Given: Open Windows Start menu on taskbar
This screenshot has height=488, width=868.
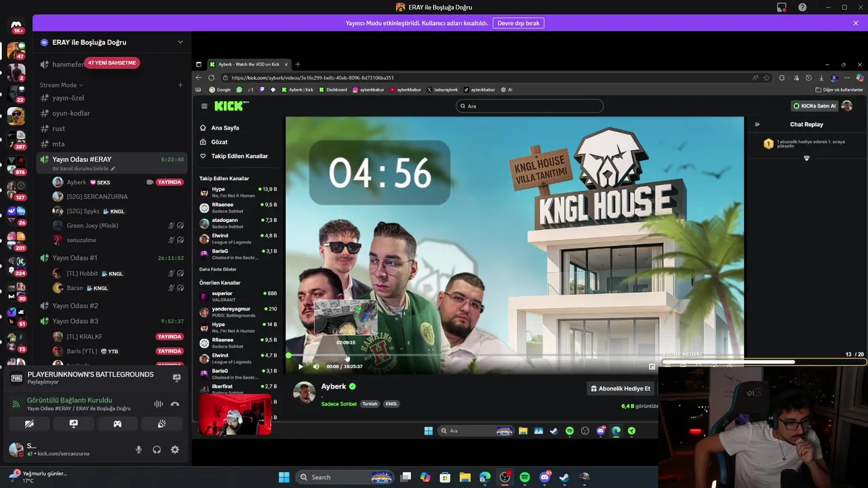Looking at the screenshot, I should (x=284, y=477).
